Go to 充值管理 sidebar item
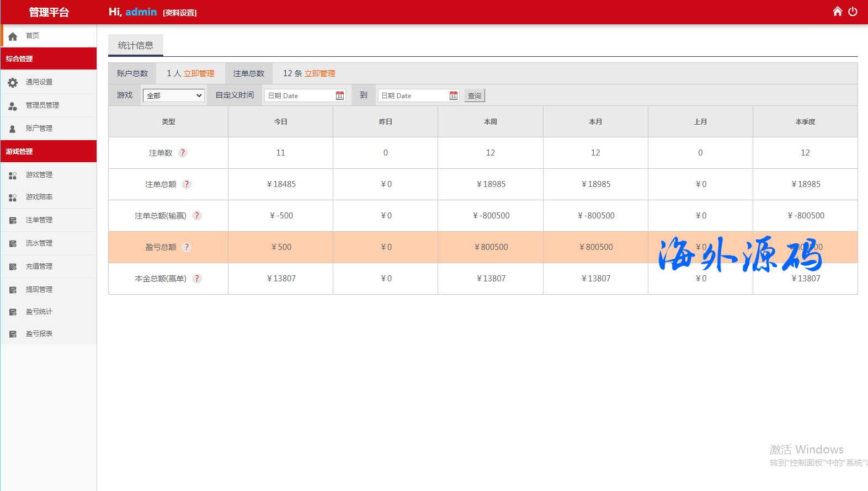 coord(39,266)
